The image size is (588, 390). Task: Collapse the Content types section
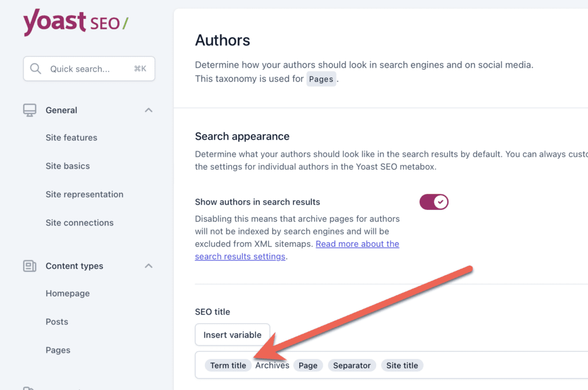(x=148, y=266)
